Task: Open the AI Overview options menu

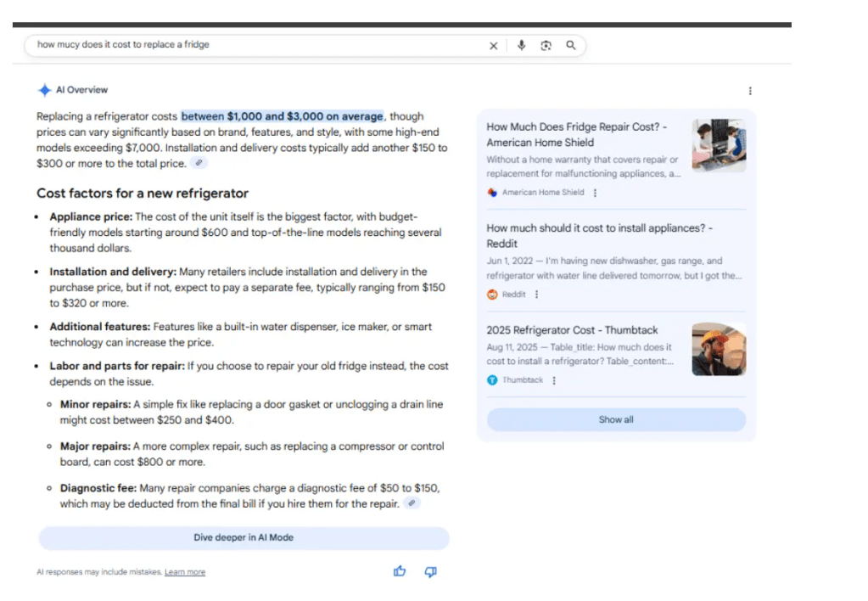Action: 750,90
